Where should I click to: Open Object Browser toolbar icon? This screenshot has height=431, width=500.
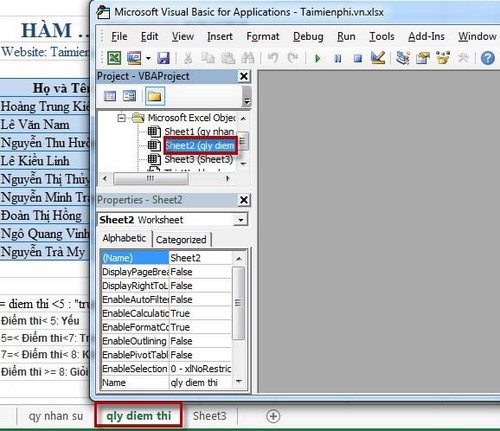tap(443, 58)
